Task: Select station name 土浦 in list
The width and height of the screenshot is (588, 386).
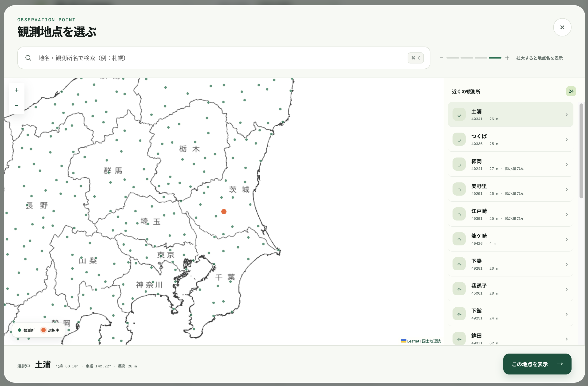Action: [x=476, y=111]
